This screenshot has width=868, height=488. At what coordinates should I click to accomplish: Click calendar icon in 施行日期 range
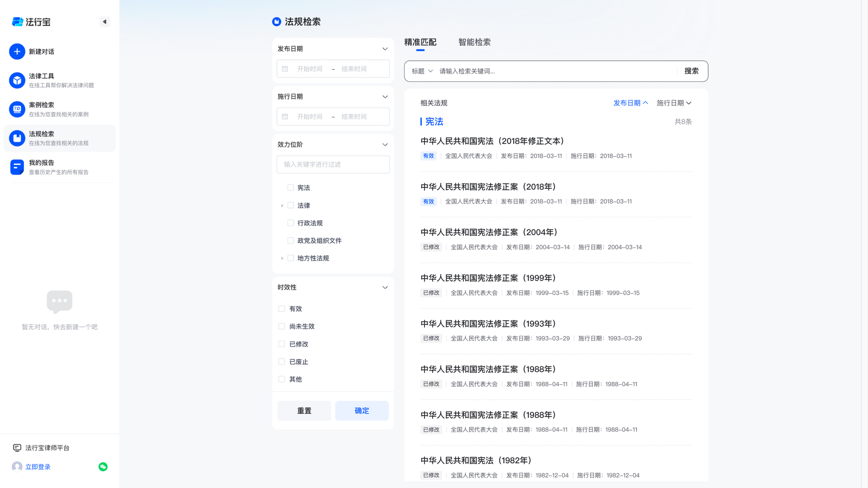(x=285, y=117)
